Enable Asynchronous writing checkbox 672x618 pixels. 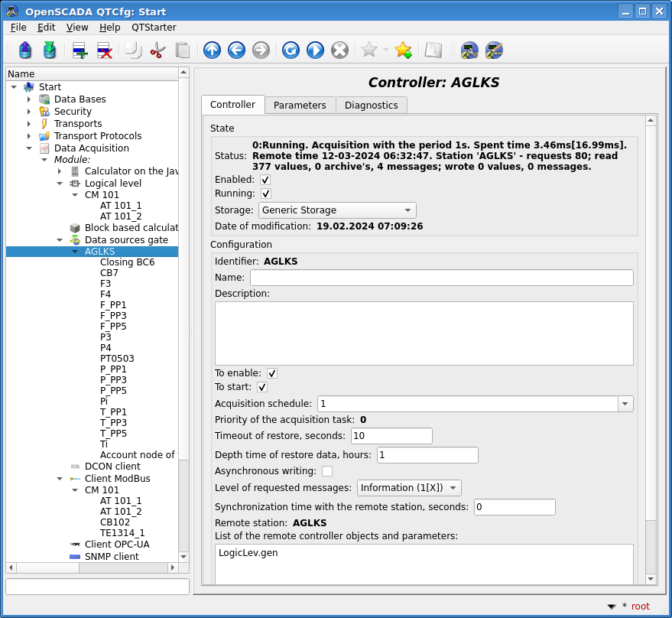click(327, 471)
